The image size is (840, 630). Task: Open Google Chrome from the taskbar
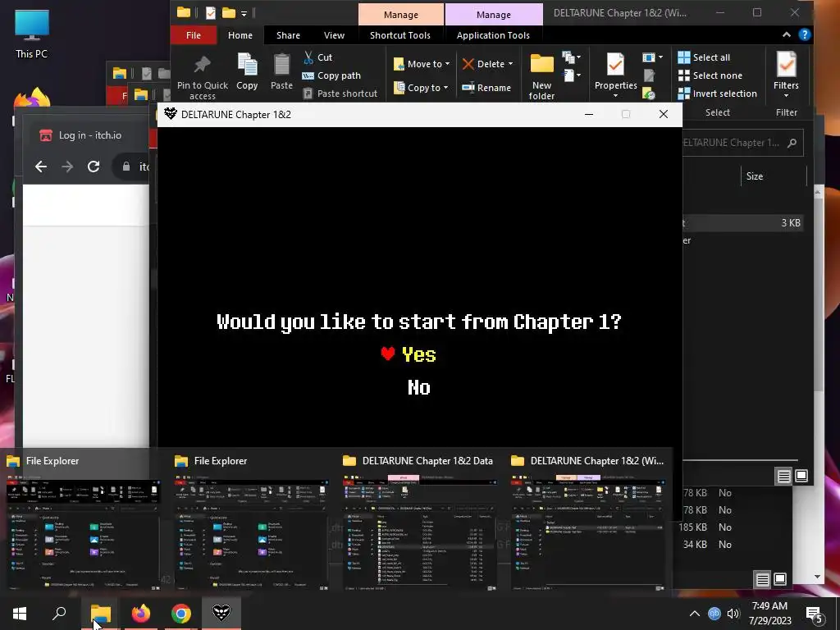pyautogui.click(x=181, y=614)
